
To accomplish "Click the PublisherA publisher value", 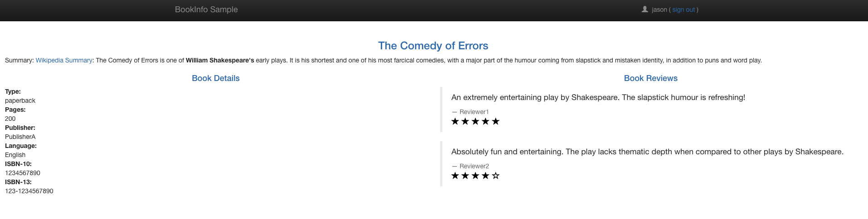I will (20, 137).
